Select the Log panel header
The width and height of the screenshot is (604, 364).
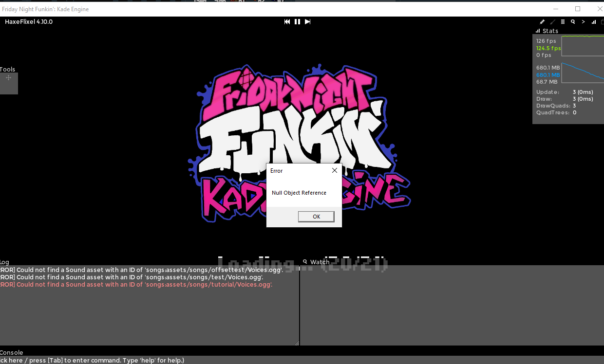pos(4,262)
